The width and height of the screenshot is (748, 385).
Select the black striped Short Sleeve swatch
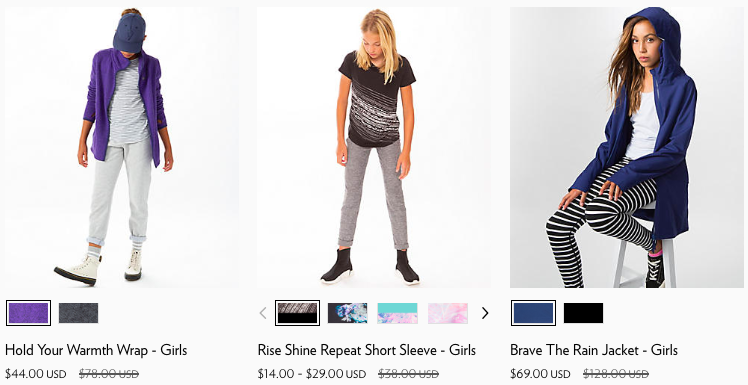pos(297,313)
